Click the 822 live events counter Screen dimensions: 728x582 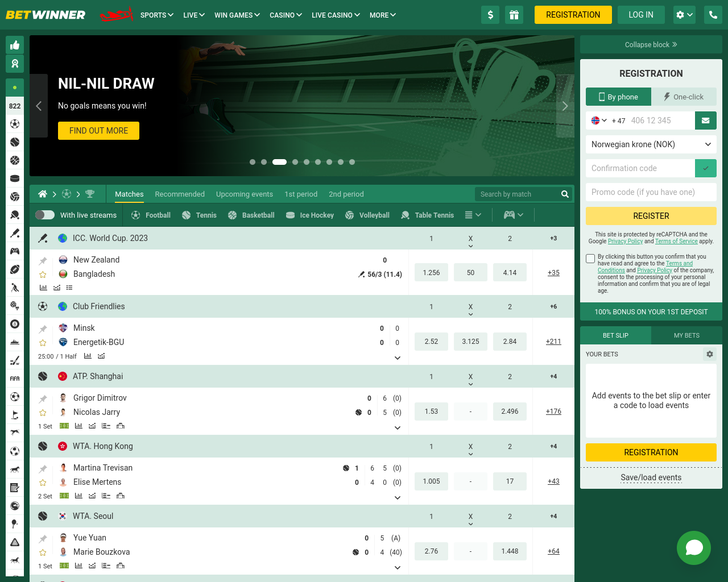pyautogui.click(x=15, y=106)
